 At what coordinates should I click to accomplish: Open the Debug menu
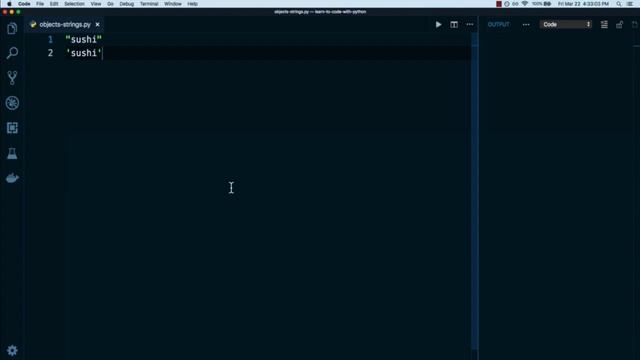click(127, 4)
